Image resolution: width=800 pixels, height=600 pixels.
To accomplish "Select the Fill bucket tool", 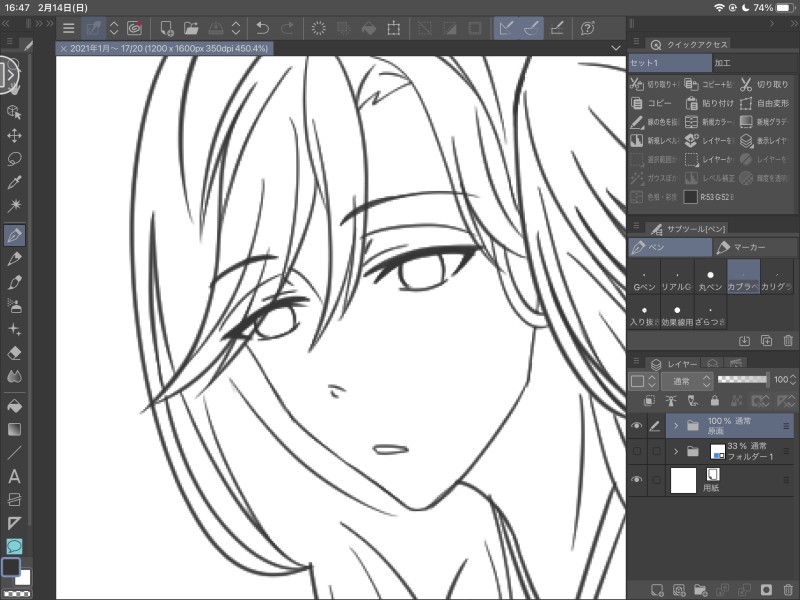I will (14, 406).
